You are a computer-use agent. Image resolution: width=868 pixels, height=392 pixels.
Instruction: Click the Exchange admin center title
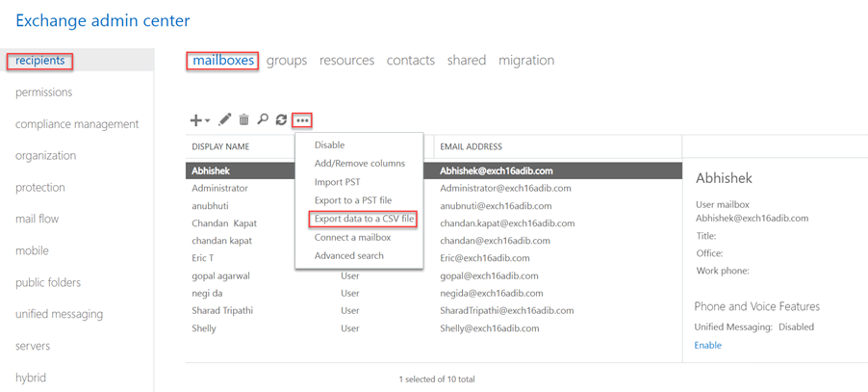point(103,20)
